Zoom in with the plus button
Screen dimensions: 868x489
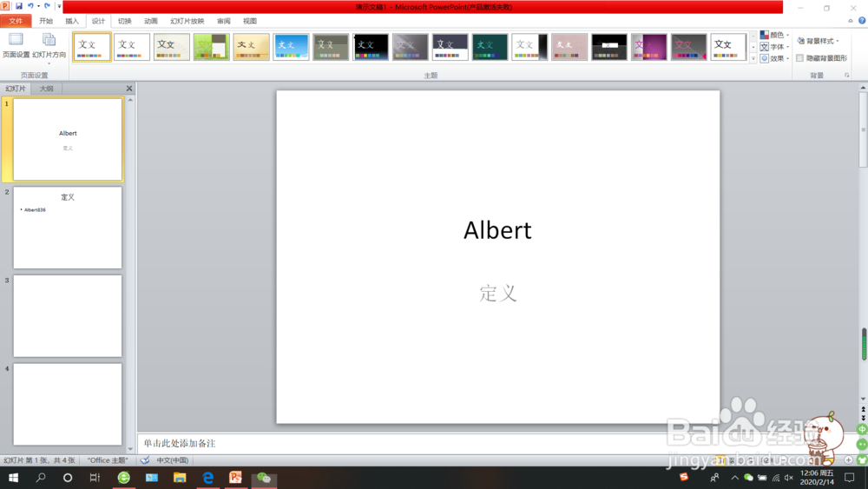point(848,459)
